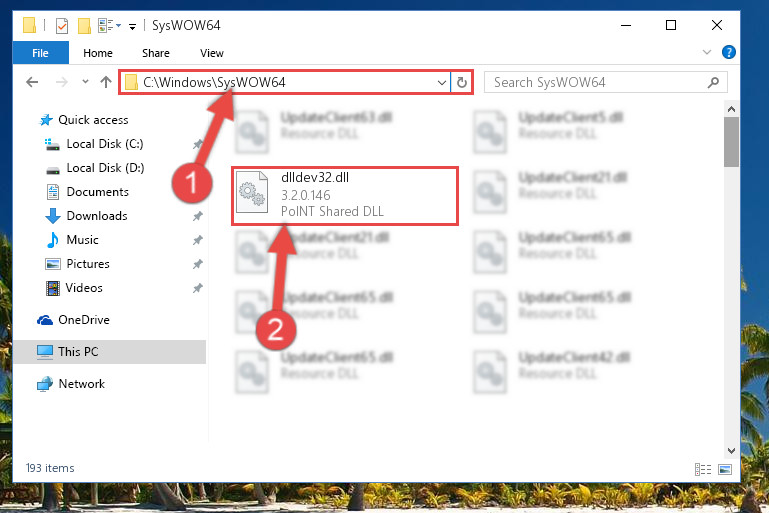769x513 pixels.
Task: Go up one folder level arrow
Action: pos(105,82)
